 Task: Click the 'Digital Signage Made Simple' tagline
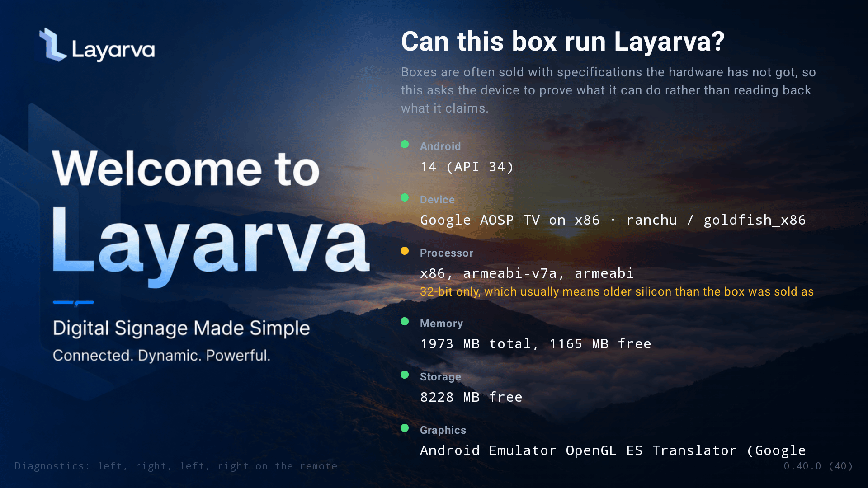pyautogui.click(x=181, y=328)
